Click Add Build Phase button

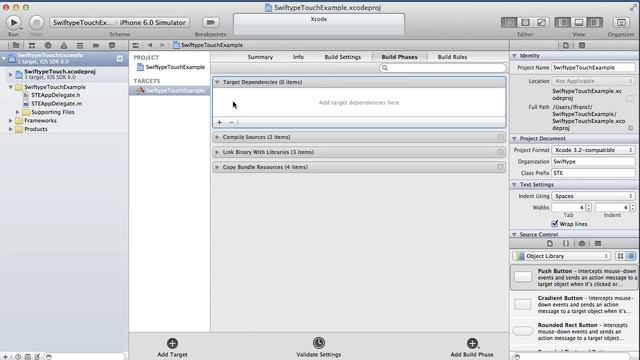coord(472,348)
